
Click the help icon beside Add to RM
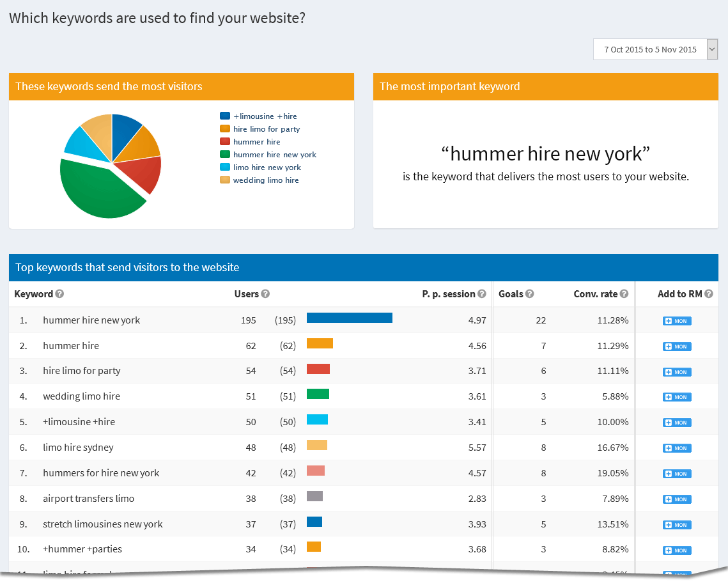point(708,294)
